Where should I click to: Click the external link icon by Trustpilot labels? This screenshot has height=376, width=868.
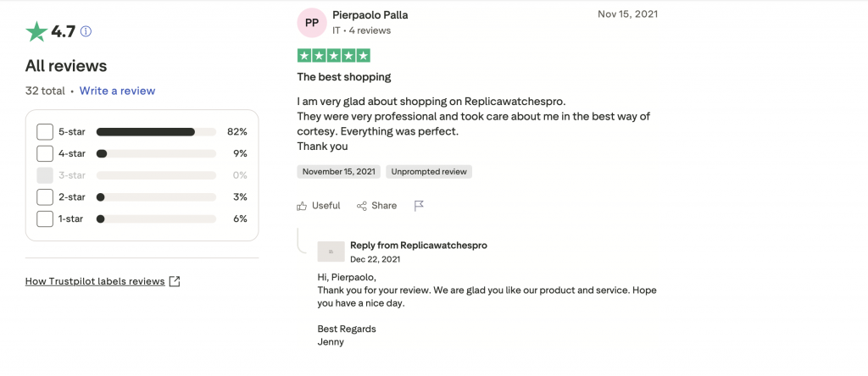(x=175, y=281)
